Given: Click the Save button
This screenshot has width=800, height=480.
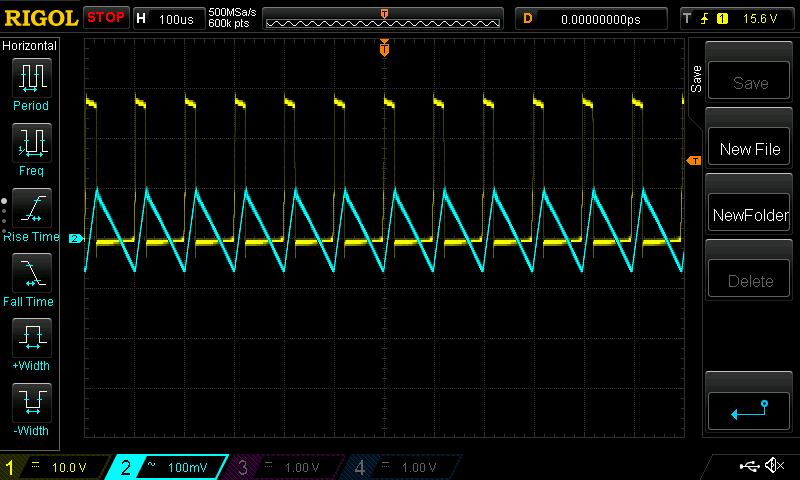Looking at the screenshot, I should tap(749, 81).
